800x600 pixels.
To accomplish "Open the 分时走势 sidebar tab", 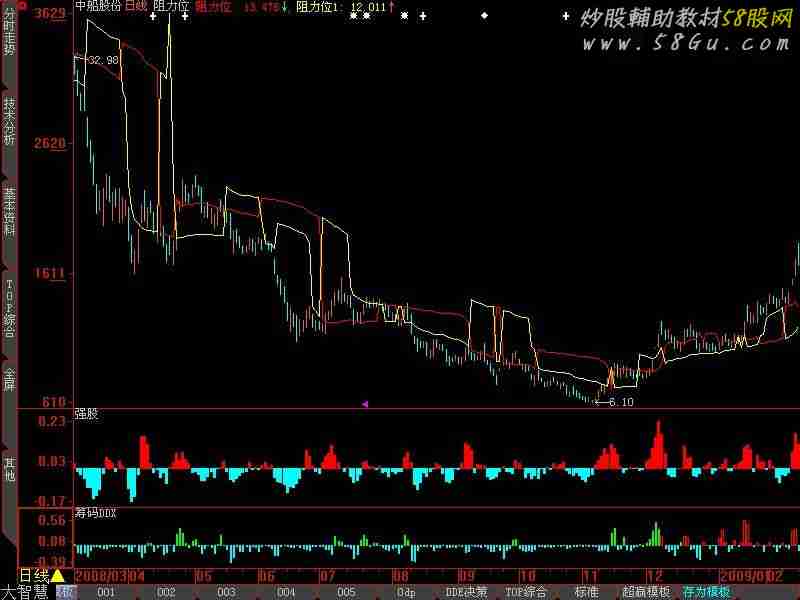I will click(x=9, y=32).
